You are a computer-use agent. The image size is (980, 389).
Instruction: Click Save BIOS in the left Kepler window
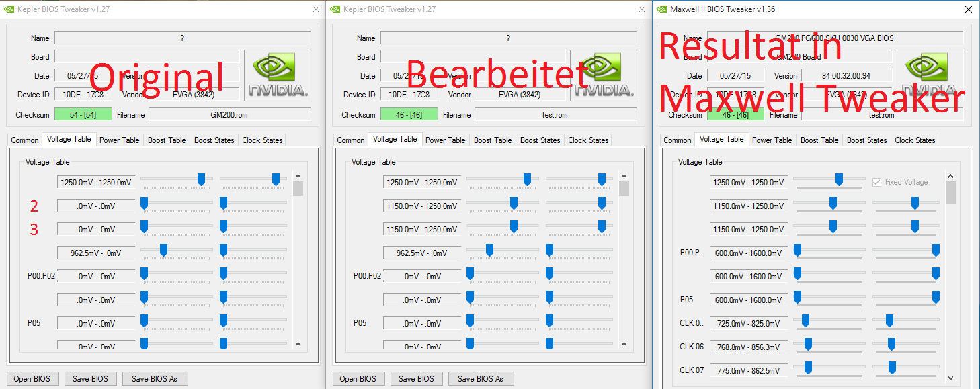click(91, 378)
